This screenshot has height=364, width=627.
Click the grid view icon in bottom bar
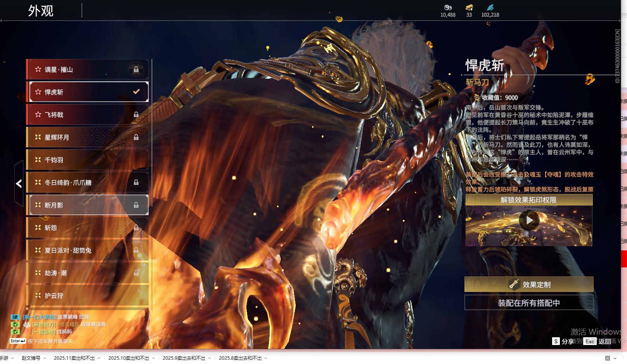click(x=608, y=358)
